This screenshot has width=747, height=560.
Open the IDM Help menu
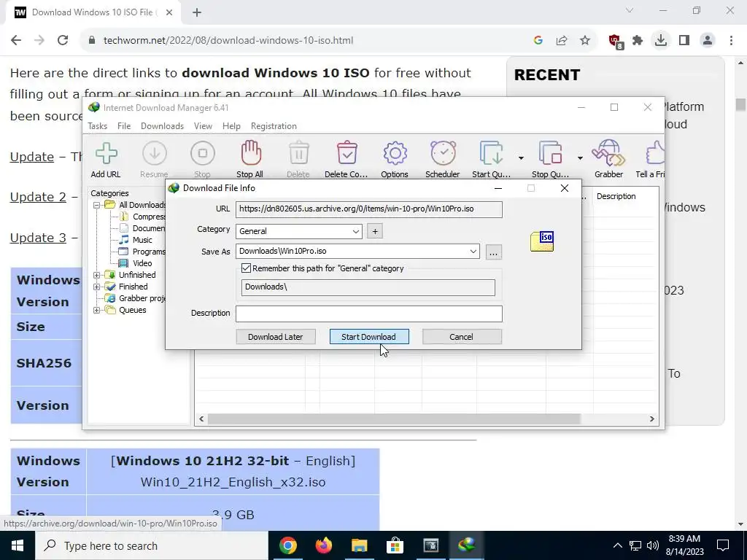tap(231, 126)
